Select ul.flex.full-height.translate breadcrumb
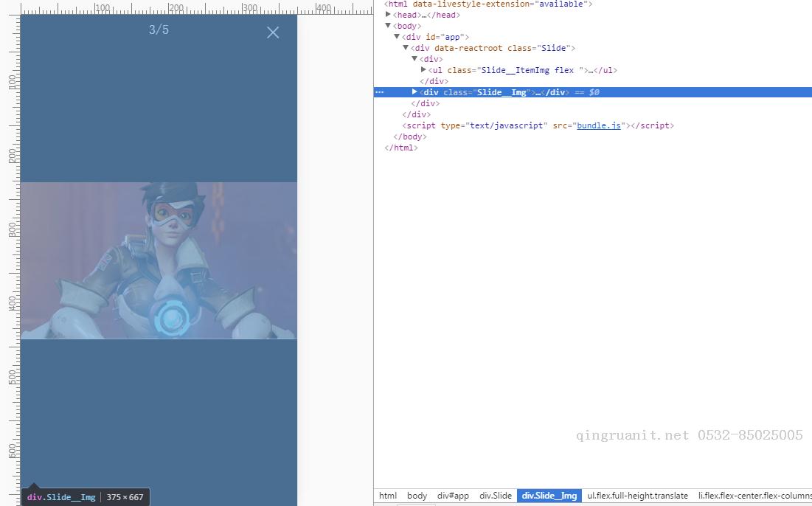Image resolution: width=812 pixels, height=506 pixels. point(637,496)
